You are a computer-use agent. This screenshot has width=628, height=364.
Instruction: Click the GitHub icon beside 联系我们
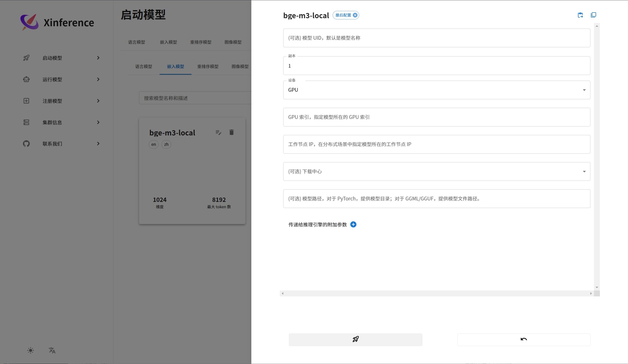pos(26,144)
